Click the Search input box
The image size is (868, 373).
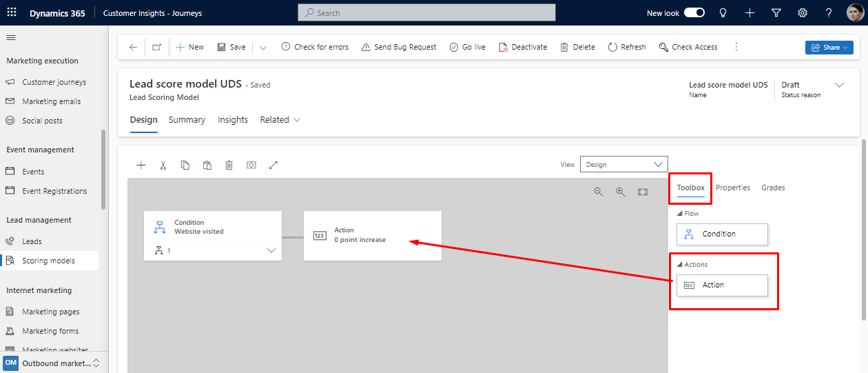(x=426, y=12)
